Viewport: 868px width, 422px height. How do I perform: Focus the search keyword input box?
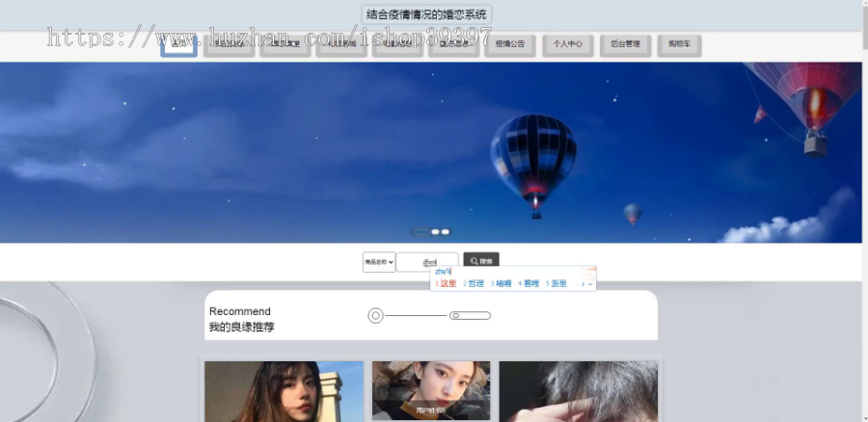point(427,262)
